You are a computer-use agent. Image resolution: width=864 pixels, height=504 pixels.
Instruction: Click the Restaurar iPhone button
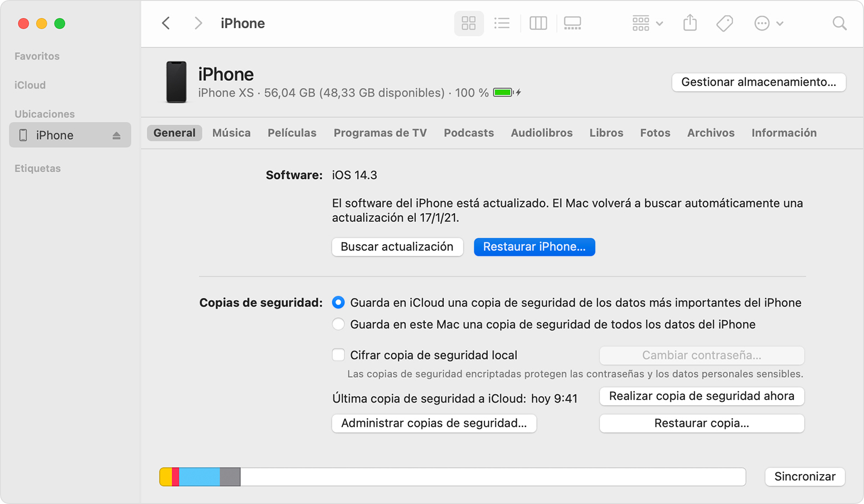pos(534,247)
